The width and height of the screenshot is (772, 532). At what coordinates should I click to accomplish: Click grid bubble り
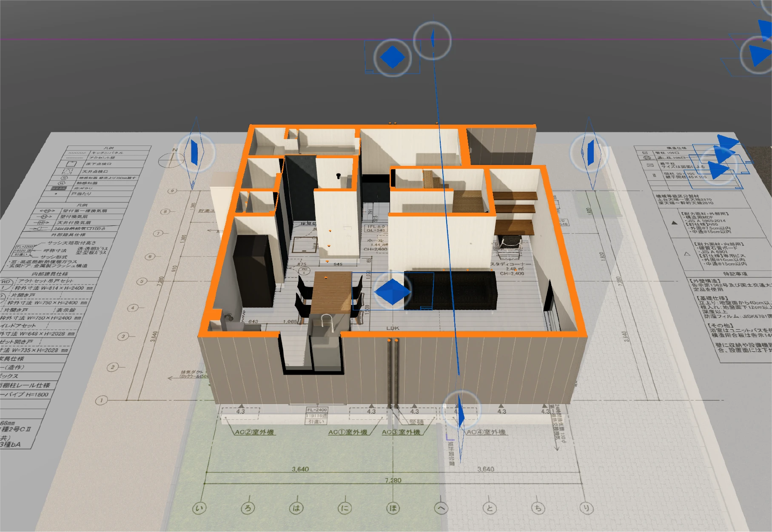point(587,508)
